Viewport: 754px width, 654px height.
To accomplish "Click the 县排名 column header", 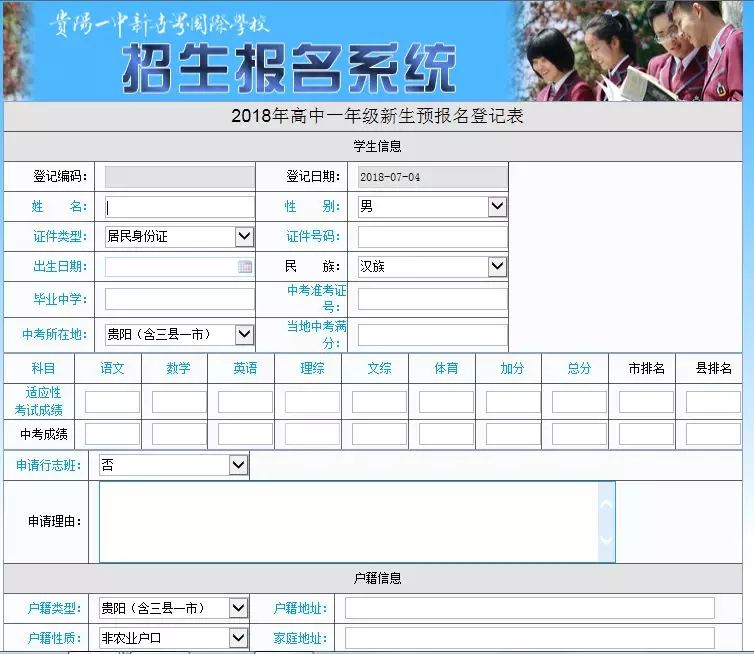I will click(x=713, y=368).
